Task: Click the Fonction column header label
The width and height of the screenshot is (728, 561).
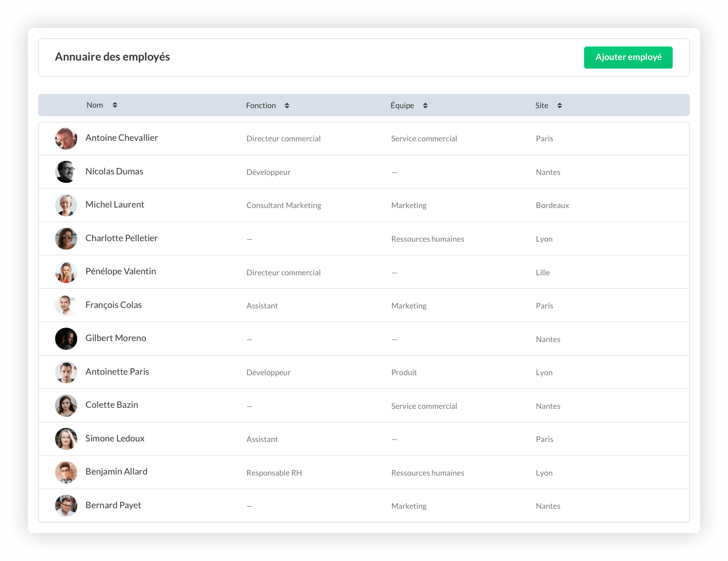Action: (x=261, y=106)
